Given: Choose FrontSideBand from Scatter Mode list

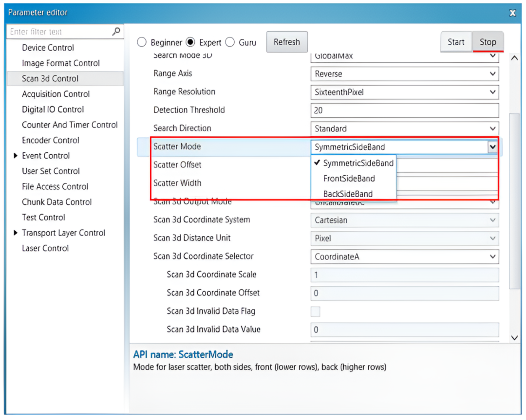Looking at the screenshot, I should coord(349,179).
